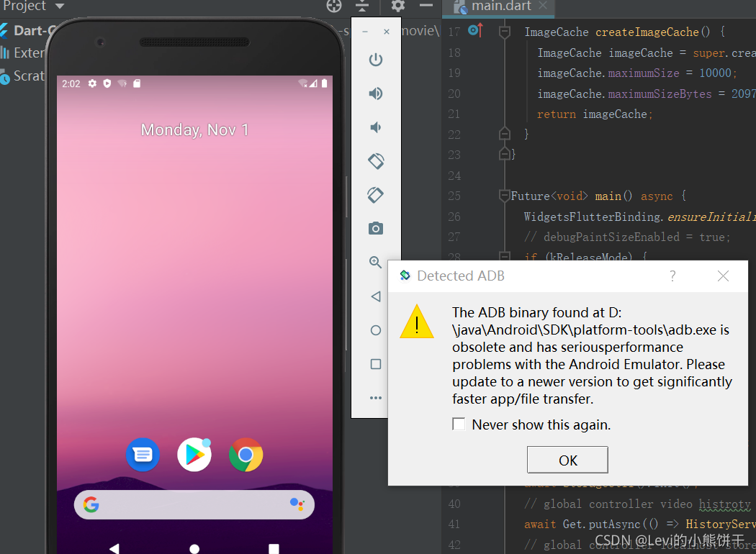Click 'HistoryServ' text on line 41

721,524
